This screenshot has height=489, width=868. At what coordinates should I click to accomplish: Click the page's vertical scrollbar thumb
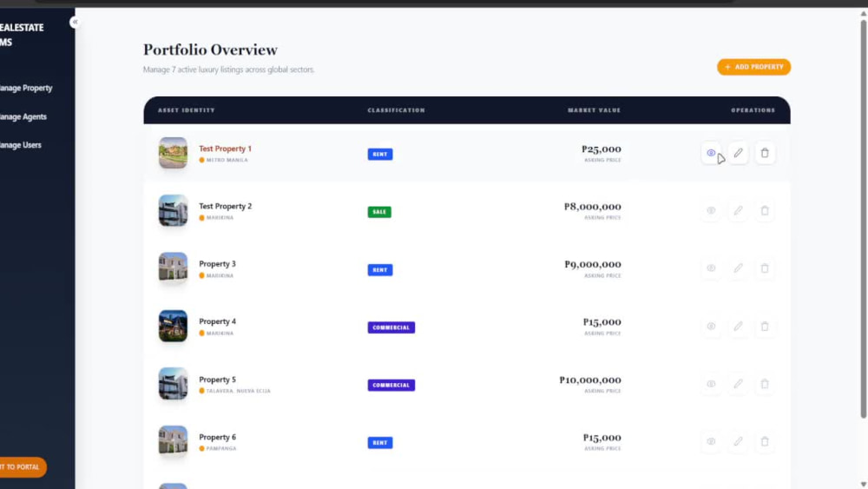pos(863,219)
